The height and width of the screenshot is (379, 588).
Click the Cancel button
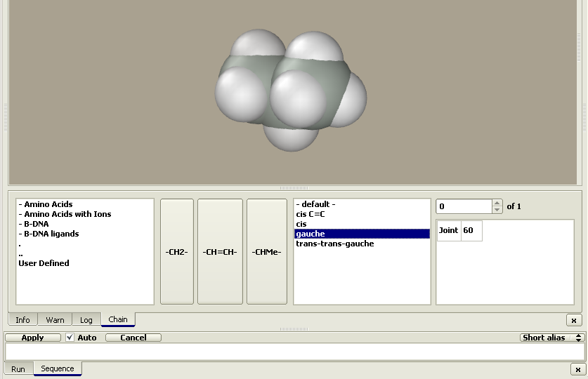[133, 338]
